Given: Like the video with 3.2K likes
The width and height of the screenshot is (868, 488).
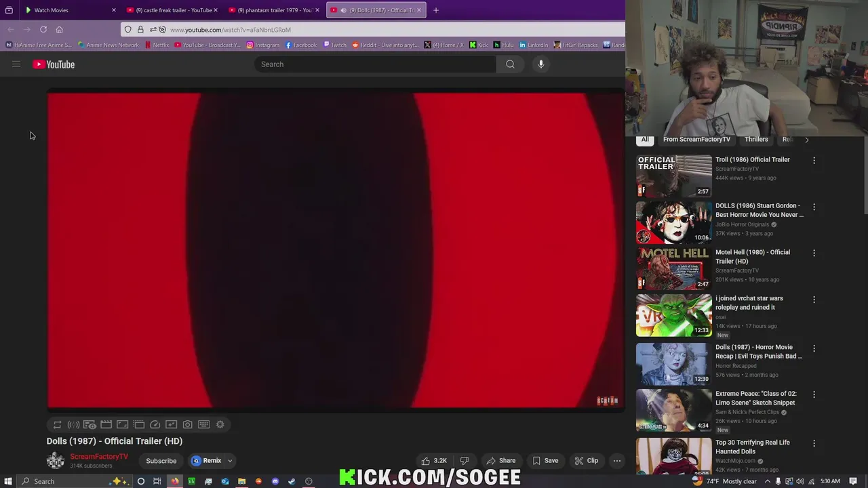Looking at the screenshot, I should [434, 461].
